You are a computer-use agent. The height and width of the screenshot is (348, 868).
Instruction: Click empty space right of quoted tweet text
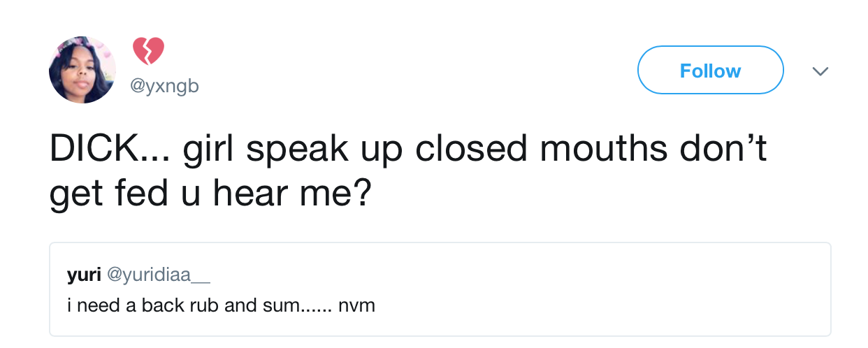coord(594,305)
